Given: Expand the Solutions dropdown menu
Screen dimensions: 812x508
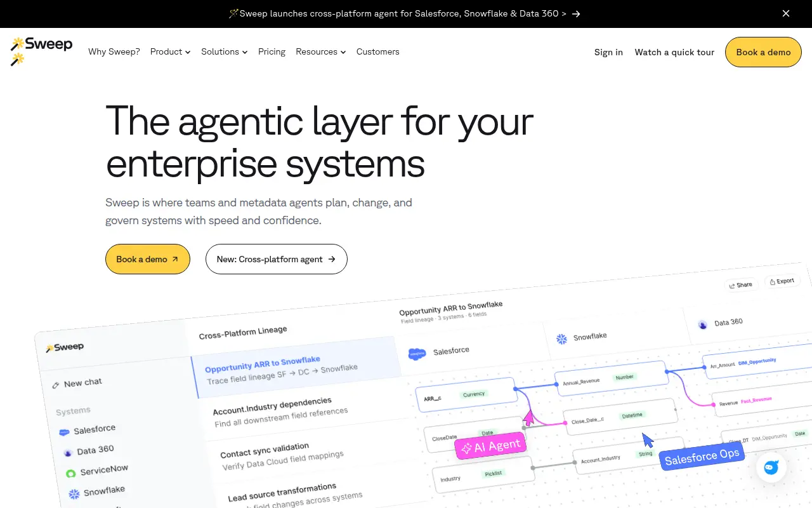Looking at the screenshot, I should click(225, 51).
